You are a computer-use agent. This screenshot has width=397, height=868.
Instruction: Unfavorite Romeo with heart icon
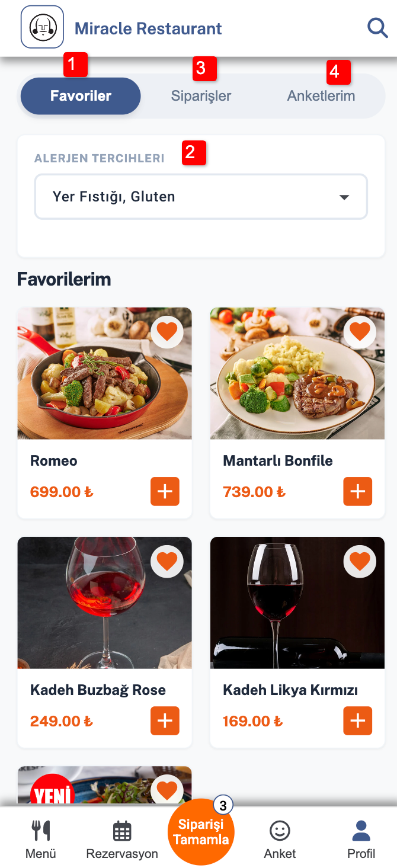[167, 332]
